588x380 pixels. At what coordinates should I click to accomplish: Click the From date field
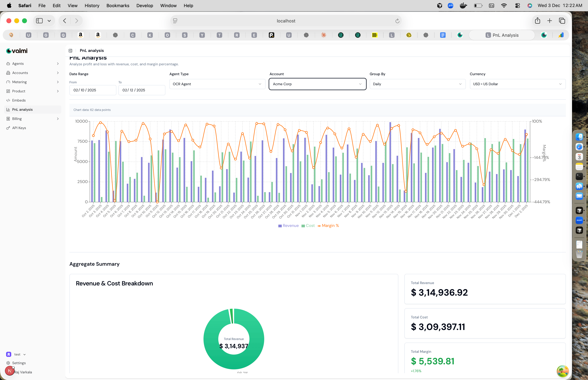point(93,90)
